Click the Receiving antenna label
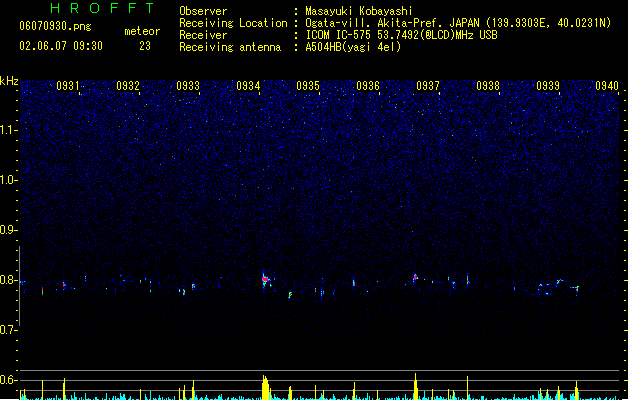The width and height of the screenshot is (629, 400). [230, 47]
